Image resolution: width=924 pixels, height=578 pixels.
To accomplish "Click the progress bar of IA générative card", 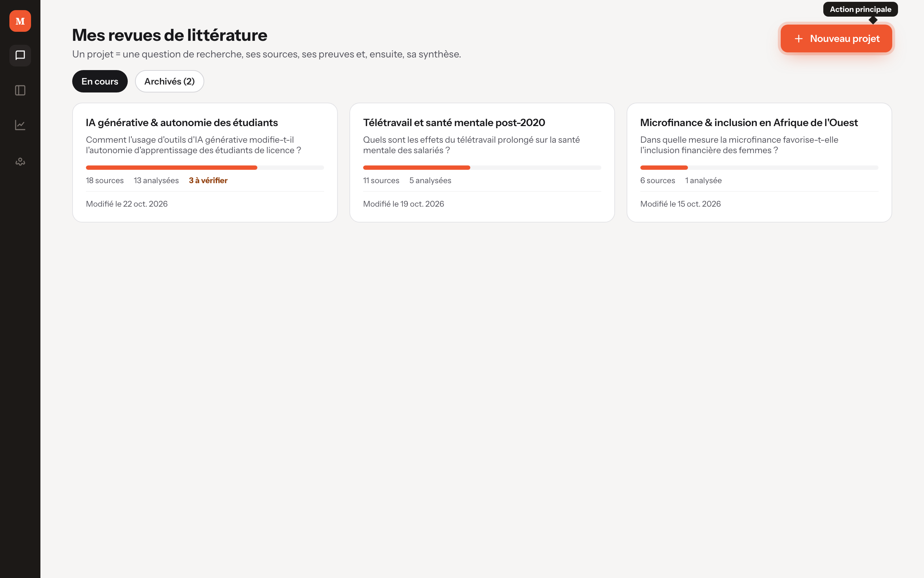I will tap(205, 167).
